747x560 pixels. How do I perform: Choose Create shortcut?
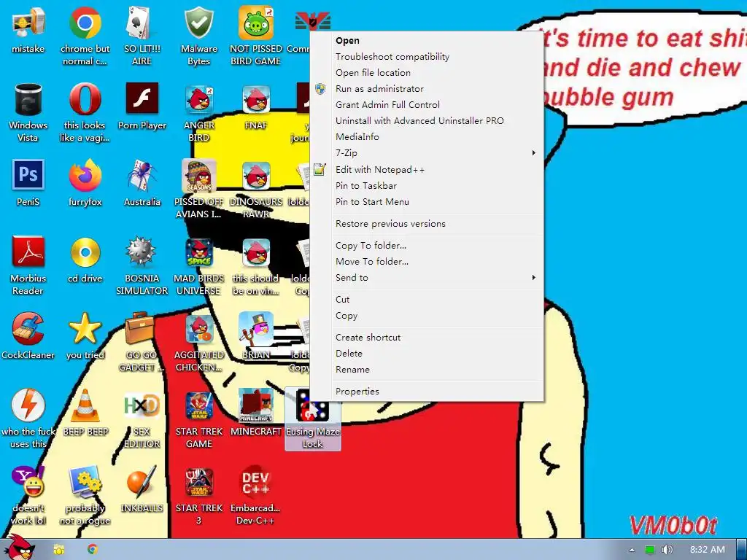(426, 338)
